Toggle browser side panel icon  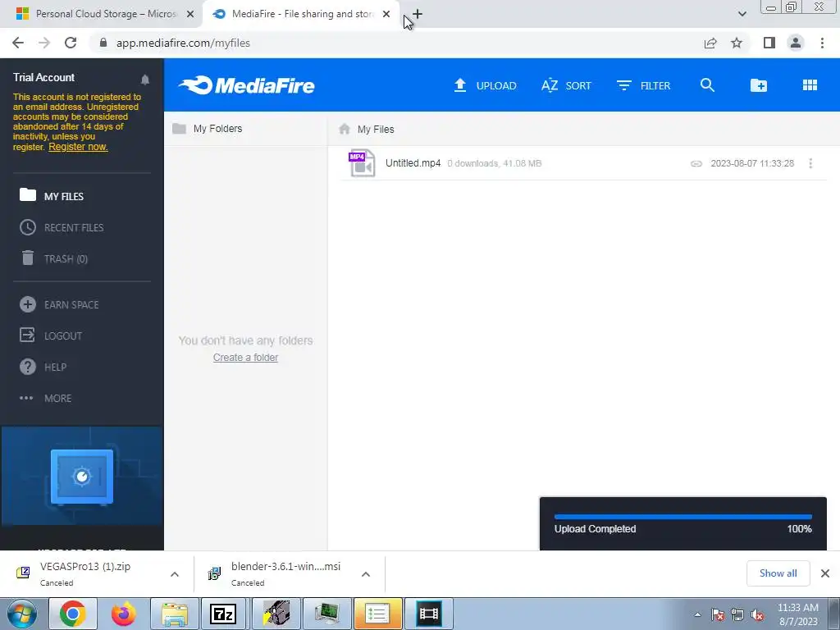769,43
